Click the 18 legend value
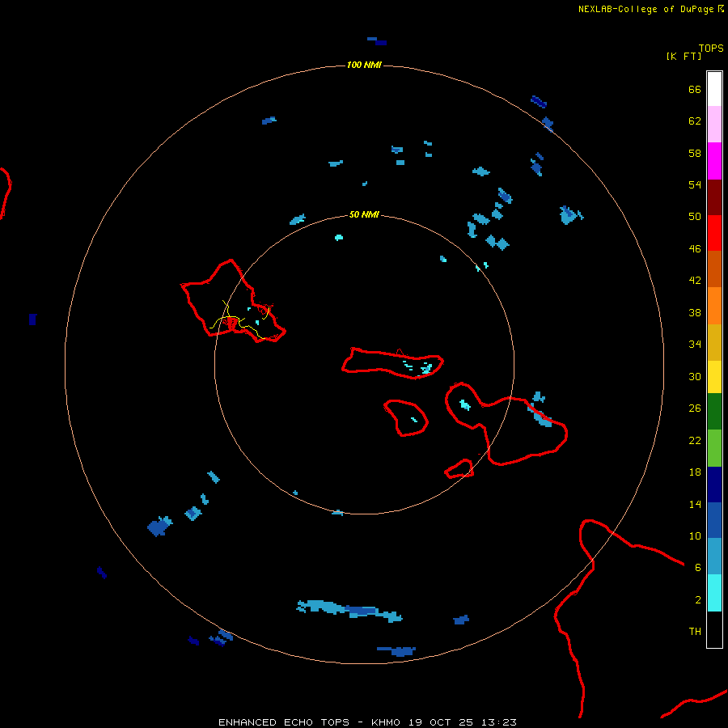The width and height of the screenshot is (728, 728). coord(695,472)
